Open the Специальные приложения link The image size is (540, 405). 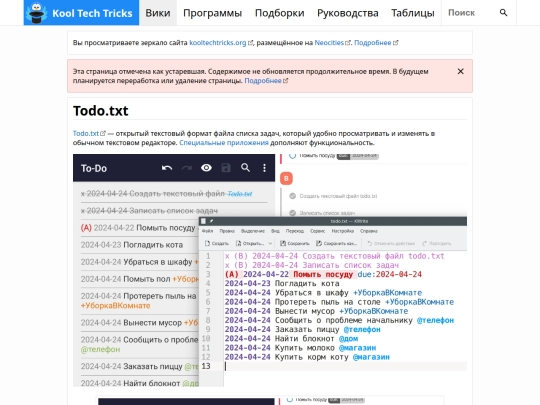(x=224, y=143)
